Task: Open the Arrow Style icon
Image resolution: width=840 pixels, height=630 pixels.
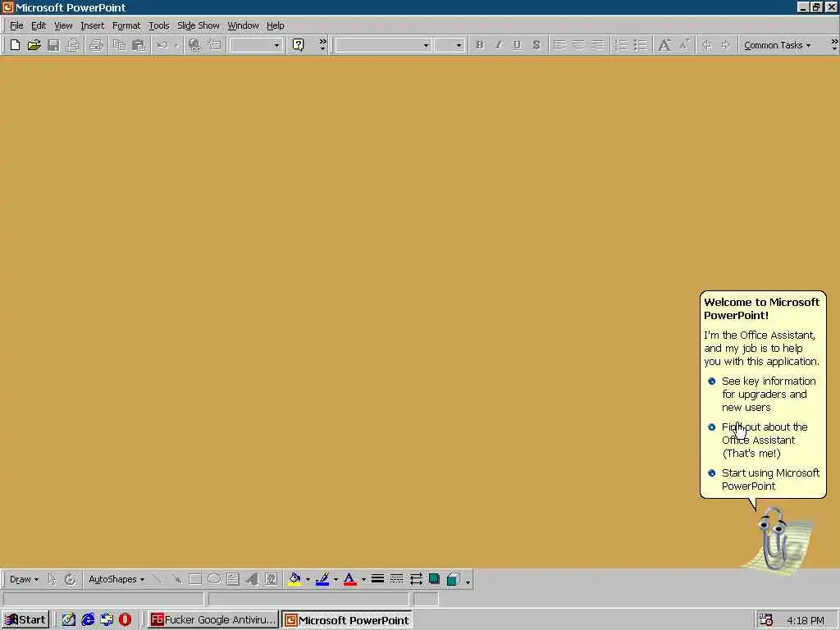Action: pyautogui.click(x=416, y=579)
